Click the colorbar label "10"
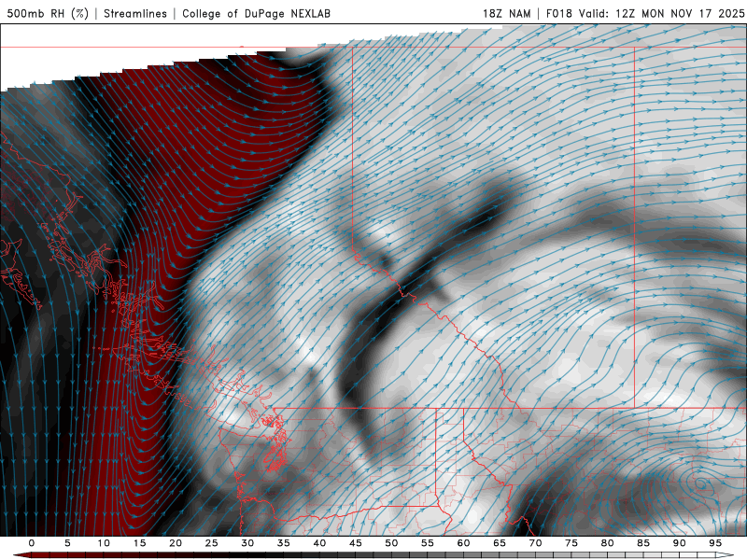This screenshot has height=560, width=747. tap(104, 543)
